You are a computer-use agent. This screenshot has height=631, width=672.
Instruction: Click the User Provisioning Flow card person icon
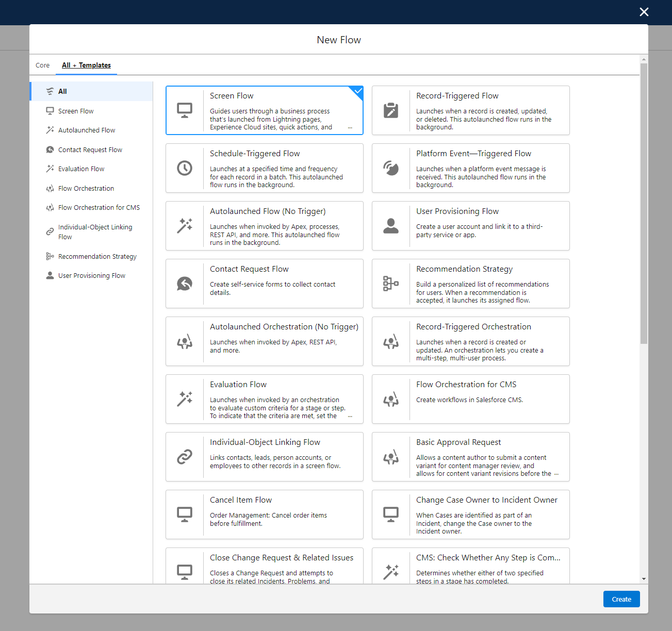coord(391,226)
